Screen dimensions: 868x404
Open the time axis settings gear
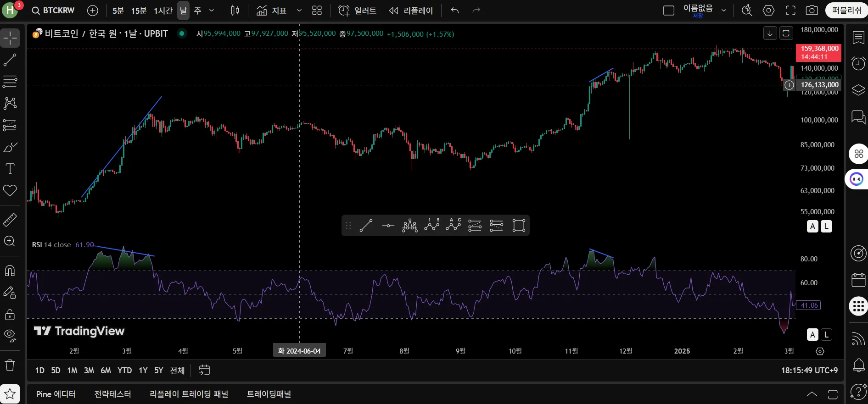click(x=820, y=351)
